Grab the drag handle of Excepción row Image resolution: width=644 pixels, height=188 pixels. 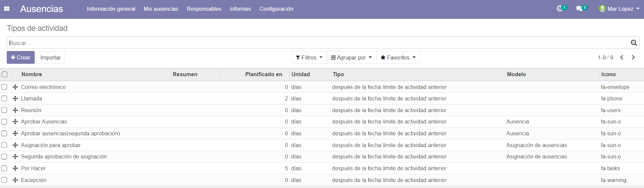(x=15, y=180)
